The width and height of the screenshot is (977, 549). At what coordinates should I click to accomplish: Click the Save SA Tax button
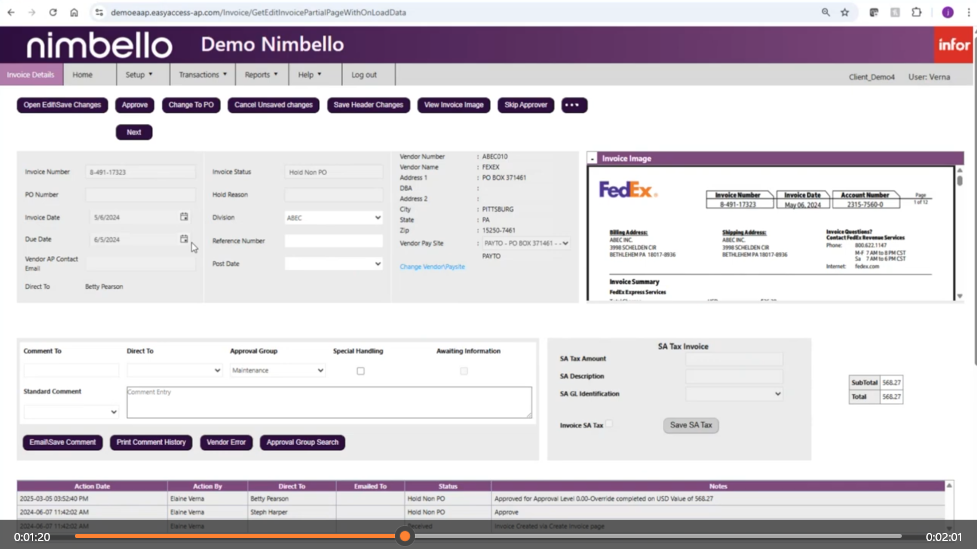coord(690,425)
